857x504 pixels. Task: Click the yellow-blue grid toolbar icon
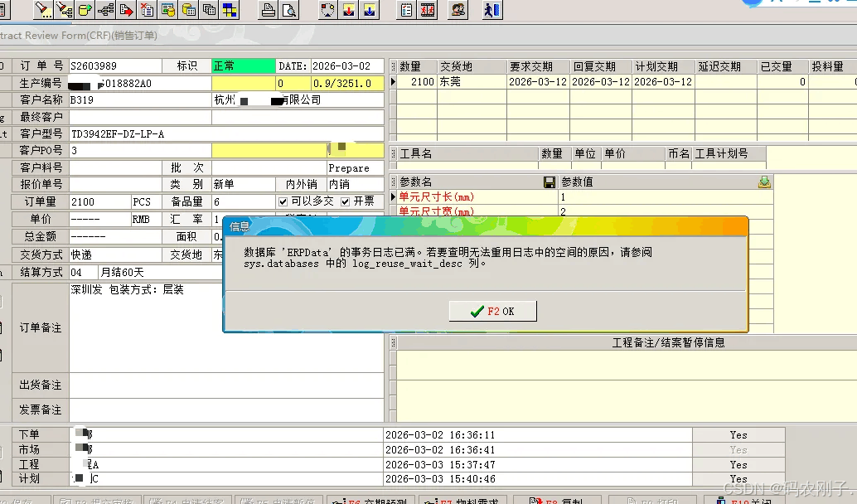[229, 10]
